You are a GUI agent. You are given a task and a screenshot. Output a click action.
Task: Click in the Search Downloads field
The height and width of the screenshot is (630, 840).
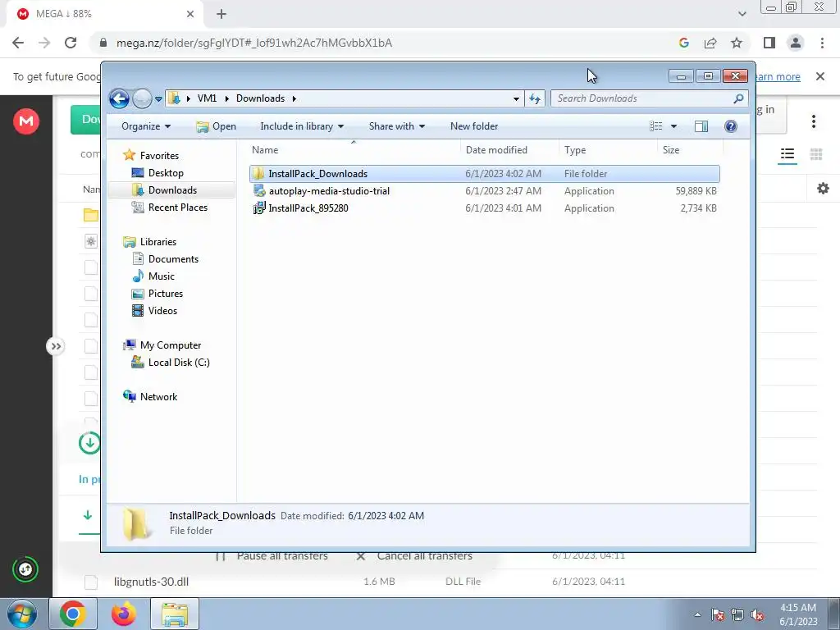[x=650, y=98]
